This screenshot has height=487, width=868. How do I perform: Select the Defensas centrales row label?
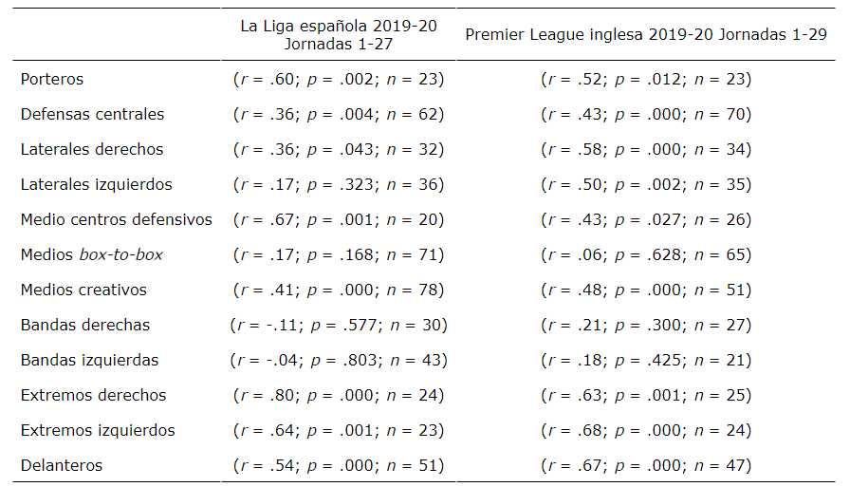[x=92, y=115]
